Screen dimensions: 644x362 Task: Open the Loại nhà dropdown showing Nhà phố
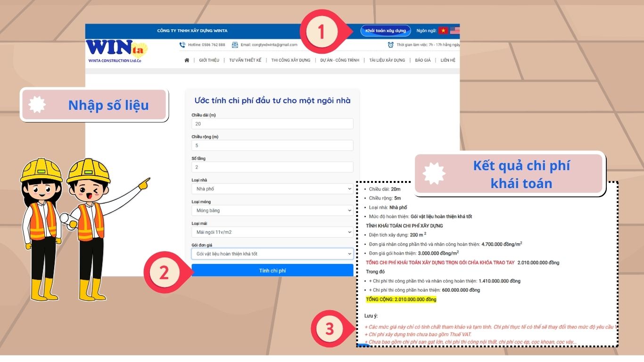click(272, 189)
